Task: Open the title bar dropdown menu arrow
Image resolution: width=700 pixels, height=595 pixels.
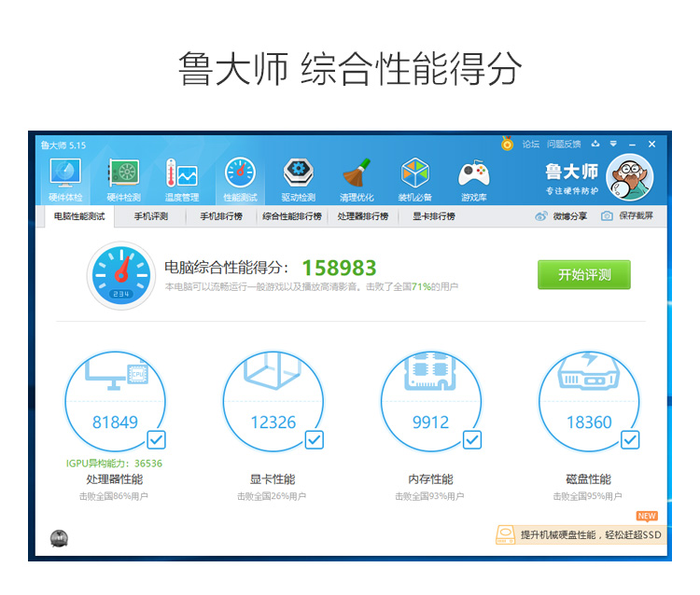Action: (x=613, y=144)
